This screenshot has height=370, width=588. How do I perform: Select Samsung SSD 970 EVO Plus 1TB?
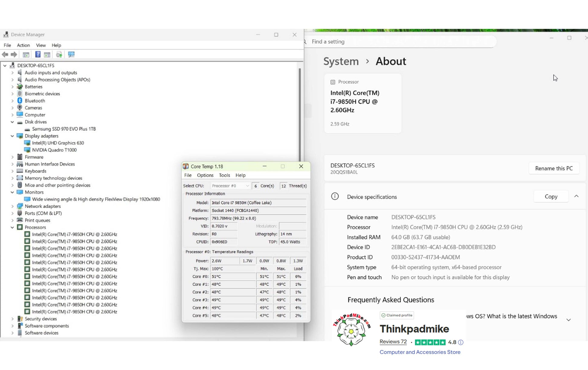pyautogui.click(x=64, y=129)
